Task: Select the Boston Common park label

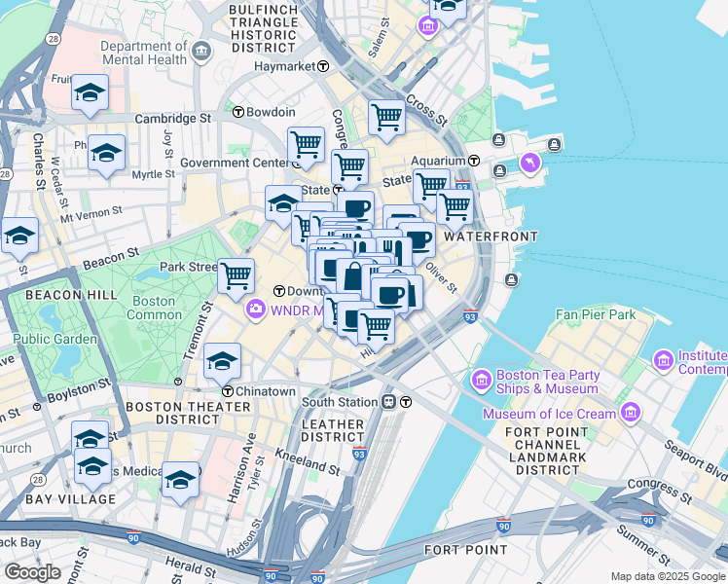Action: coord(154,308)
